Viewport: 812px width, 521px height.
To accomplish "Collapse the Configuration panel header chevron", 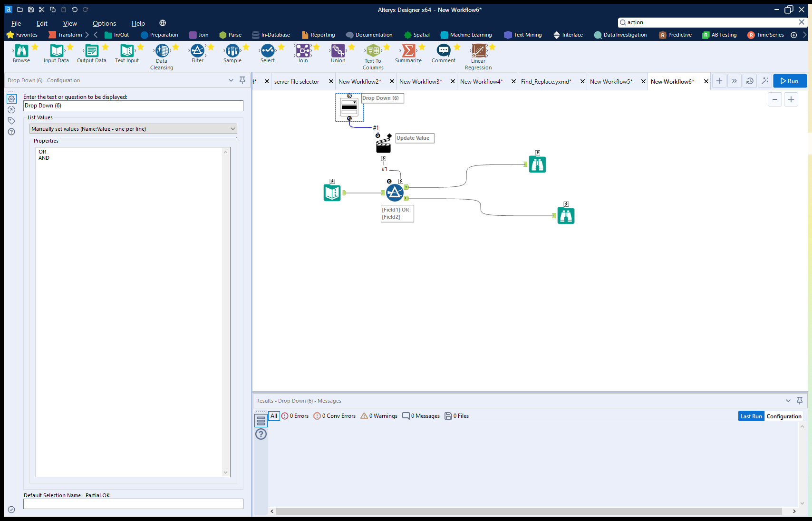I will 231,80.
